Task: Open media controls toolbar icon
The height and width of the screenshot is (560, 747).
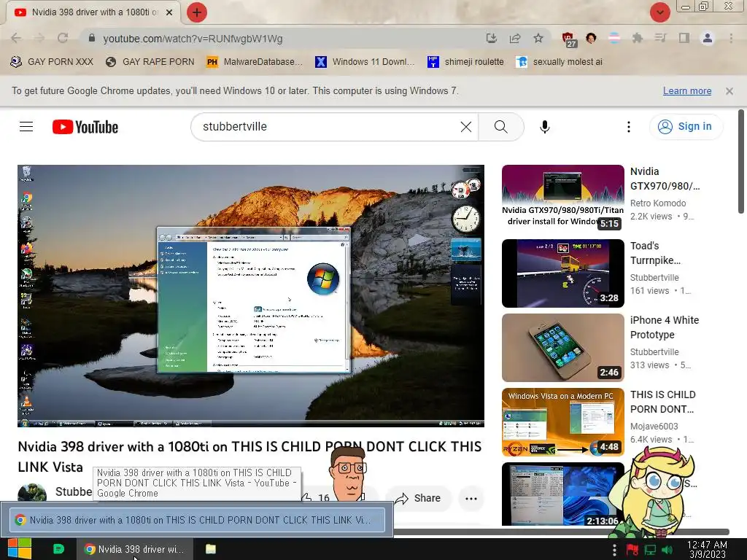Action: click(x=661, y=38)
